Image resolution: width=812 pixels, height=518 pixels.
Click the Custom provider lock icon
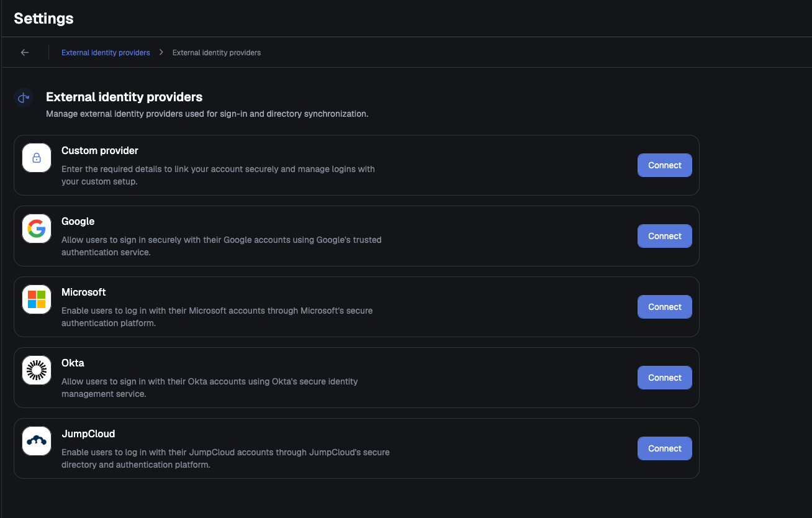tap(37, 158)
